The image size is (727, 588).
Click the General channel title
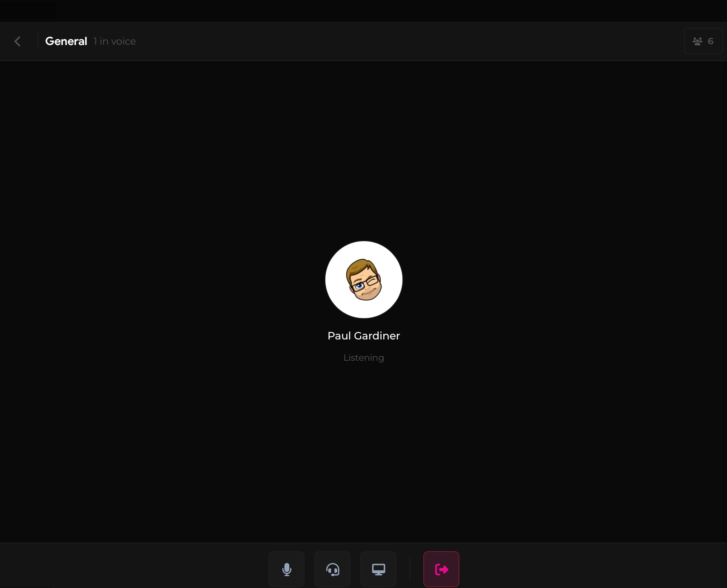click(66, 41)
